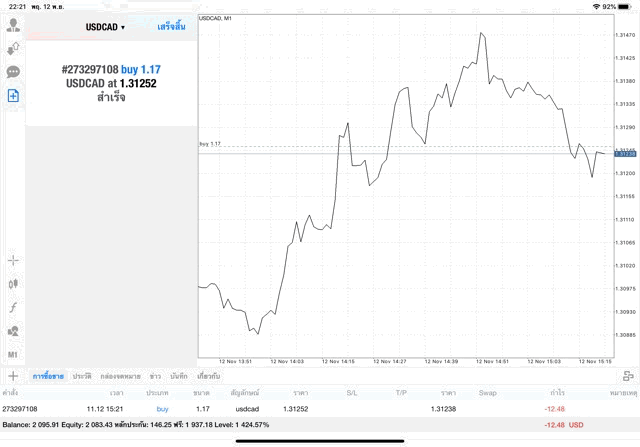The height and width of the screenshot is (447, 640).
Task: Open the quotes up-down arrows icon
Action: [x=13, y=49]
